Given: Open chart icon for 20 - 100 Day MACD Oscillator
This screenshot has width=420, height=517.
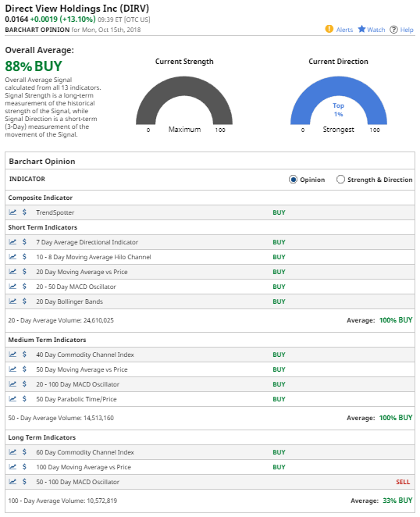Looking at the screenshot, I should tap(12, 383).
